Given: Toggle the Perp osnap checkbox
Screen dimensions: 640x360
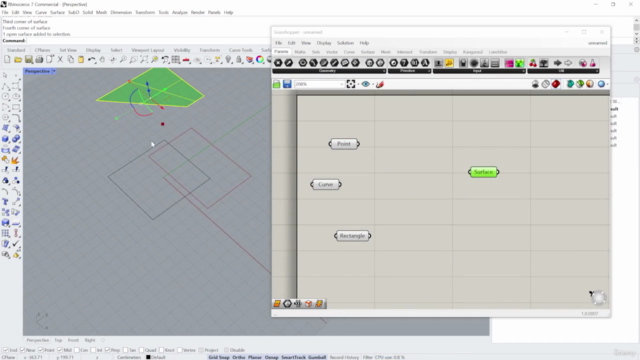Looking at the screenshot, I should (107, 350).
